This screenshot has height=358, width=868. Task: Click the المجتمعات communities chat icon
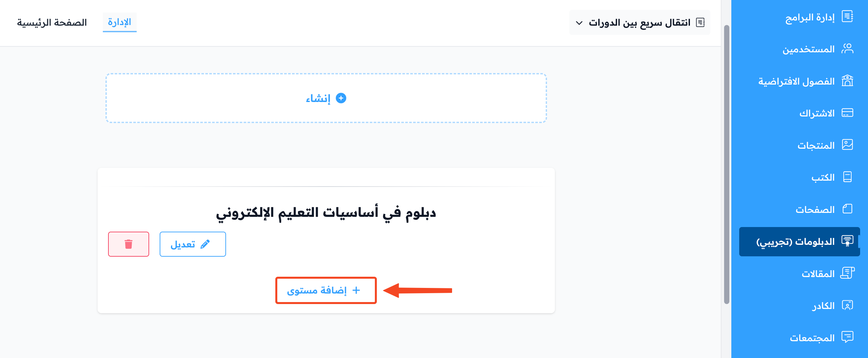click(x=847, y=337)
